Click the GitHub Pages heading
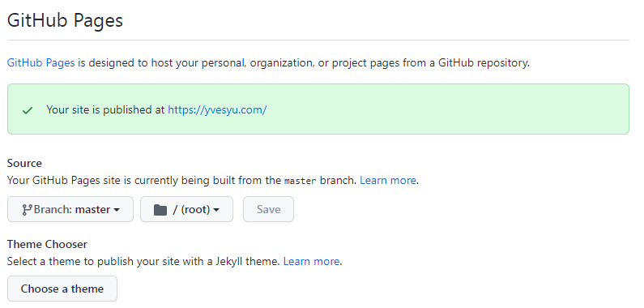Viewport: 644px width, 308px height. [x=65, y=20]
